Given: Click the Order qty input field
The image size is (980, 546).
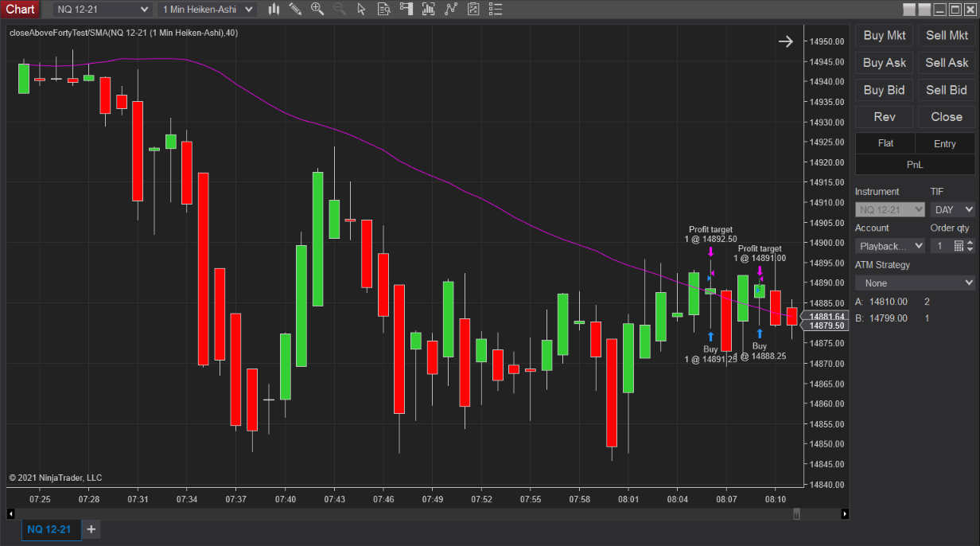Looking at the screenshot, I should click(941, 246).
